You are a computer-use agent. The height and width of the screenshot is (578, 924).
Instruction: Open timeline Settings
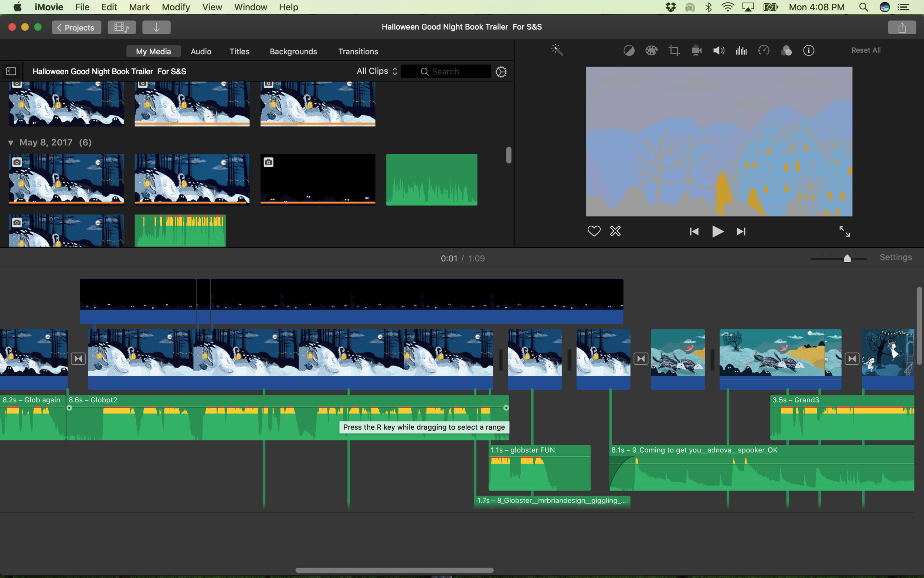pos(896,257)
